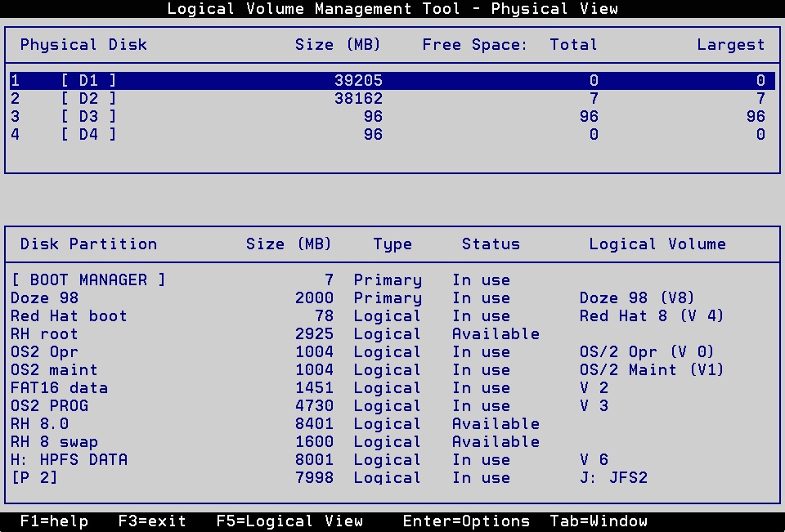Switch to Logical View via F5 hint

pyautogui.click(x=289, y=521)
